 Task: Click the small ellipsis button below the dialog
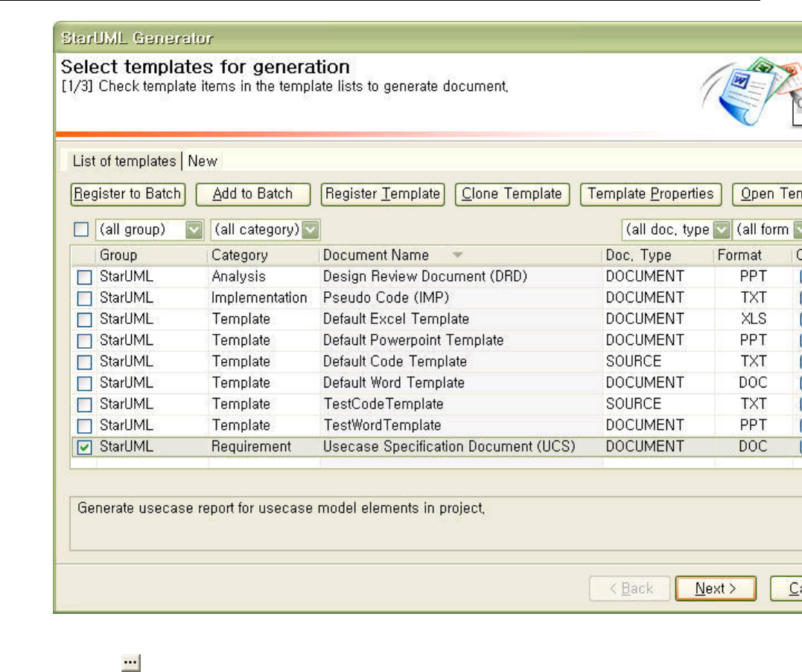(x=130, y=662)
